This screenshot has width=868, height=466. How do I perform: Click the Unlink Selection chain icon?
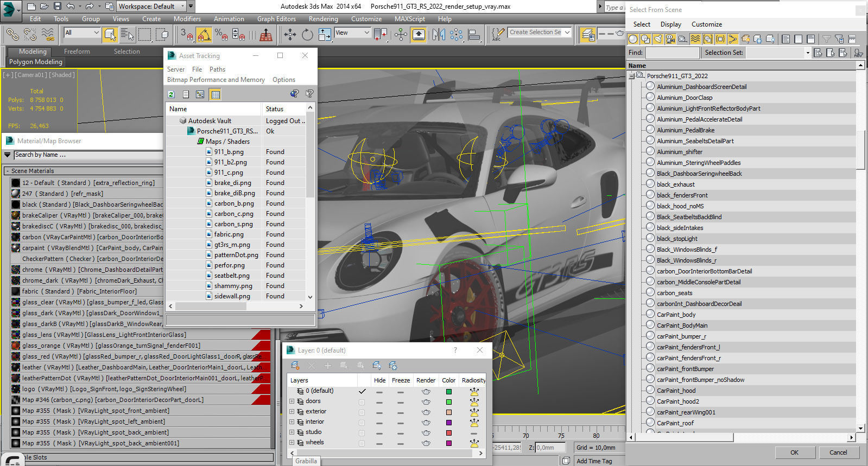[x=30, y=35]
